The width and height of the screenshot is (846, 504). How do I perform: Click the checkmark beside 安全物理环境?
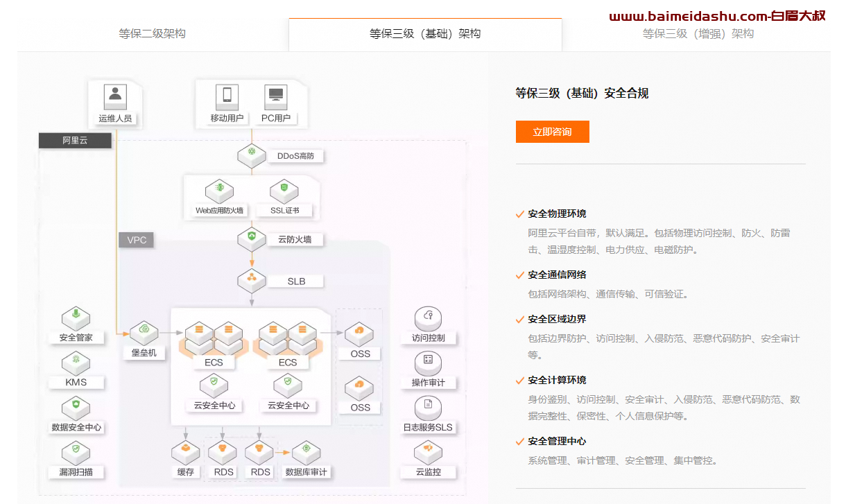pyautogui.click(x=520, y=214)
